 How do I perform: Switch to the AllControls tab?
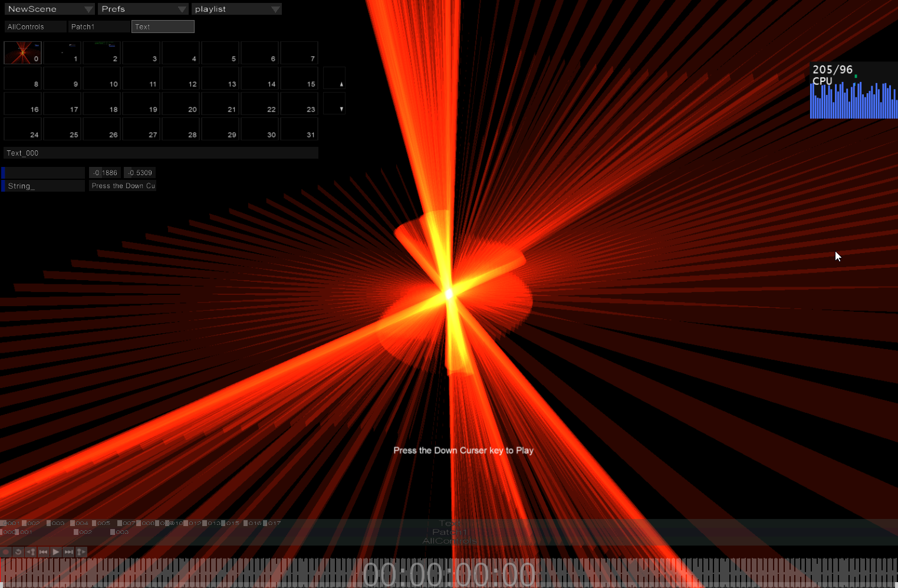point(35,27)
